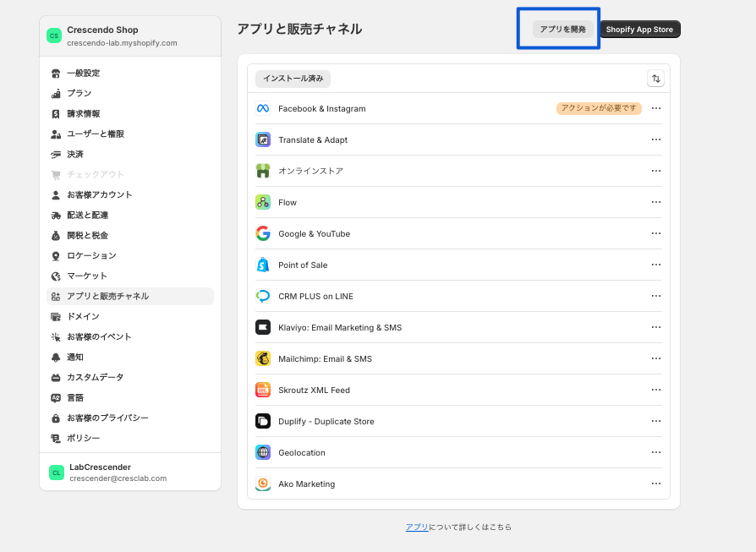The width and height of the screenshot is (756, 552).
Task: Open more options for CRM PLUS on LINE
Action: 655,297
